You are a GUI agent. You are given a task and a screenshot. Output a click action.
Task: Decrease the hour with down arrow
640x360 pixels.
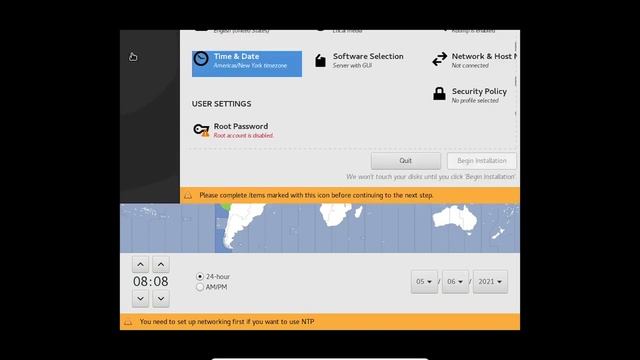140,299
